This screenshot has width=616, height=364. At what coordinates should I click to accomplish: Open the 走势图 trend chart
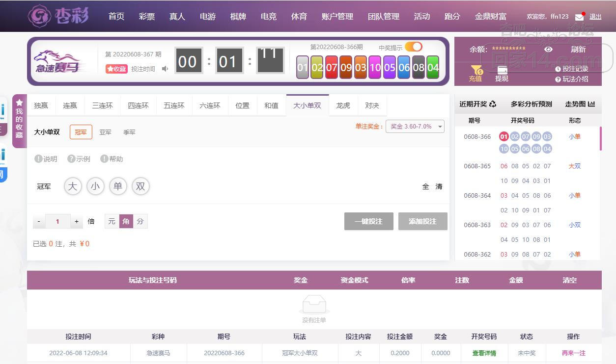(580, 104)
